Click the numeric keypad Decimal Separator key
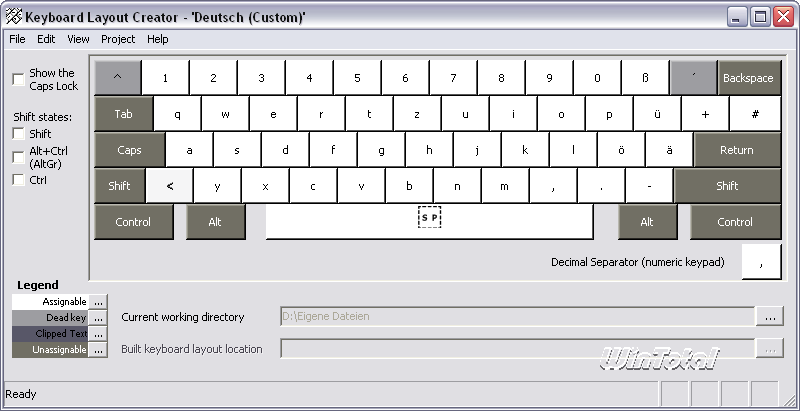Viewport: 800px width, 411px height. pyautogui.click(x=761, y=262)
